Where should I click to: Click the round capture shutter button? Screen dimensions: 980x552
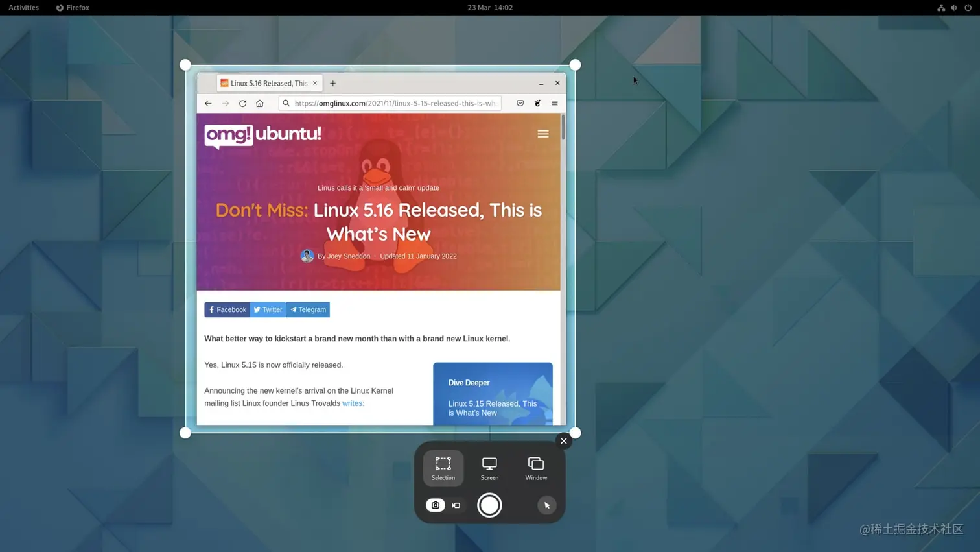[x=489, y=505]
